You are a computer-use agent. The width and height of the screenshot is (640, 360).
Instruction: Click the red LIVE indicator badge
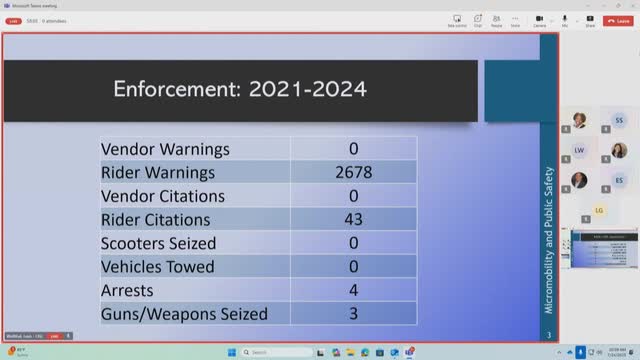[13, 21]
